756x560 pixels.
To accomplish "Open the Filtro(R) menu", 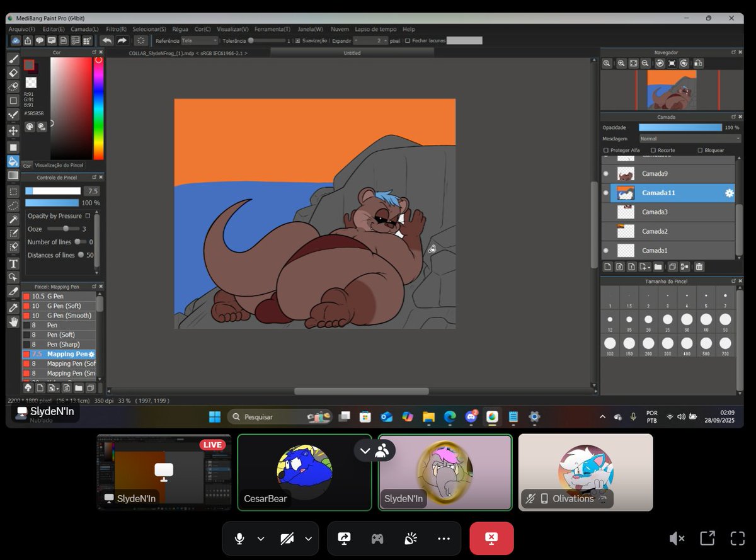I will 116,29.
